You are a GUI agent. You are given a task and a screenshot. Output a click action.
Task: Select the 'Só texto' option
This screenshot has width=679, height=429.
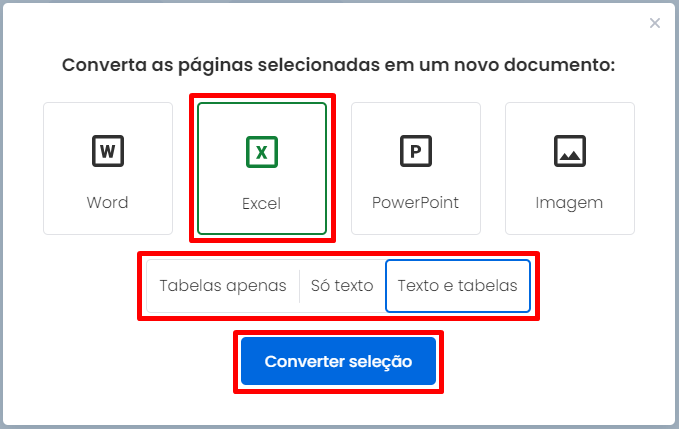point(342,286)
